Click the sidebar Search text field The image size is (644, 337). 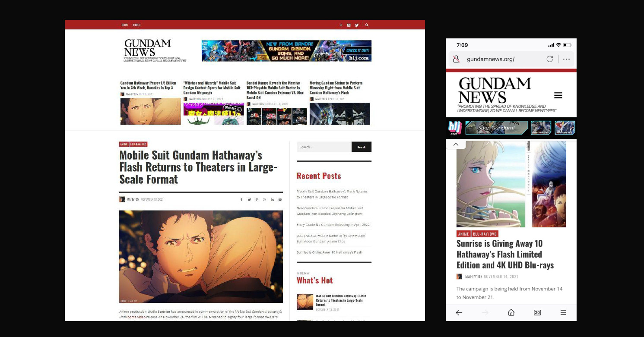[324, 147]
